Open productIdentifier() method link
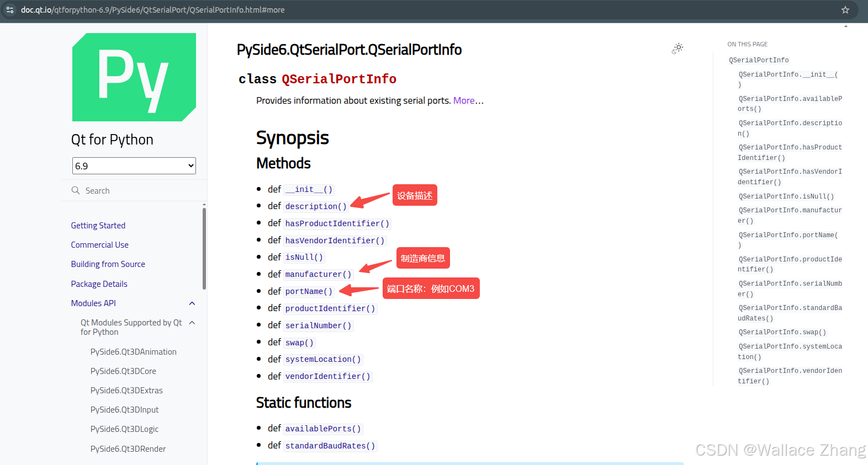 330,308
